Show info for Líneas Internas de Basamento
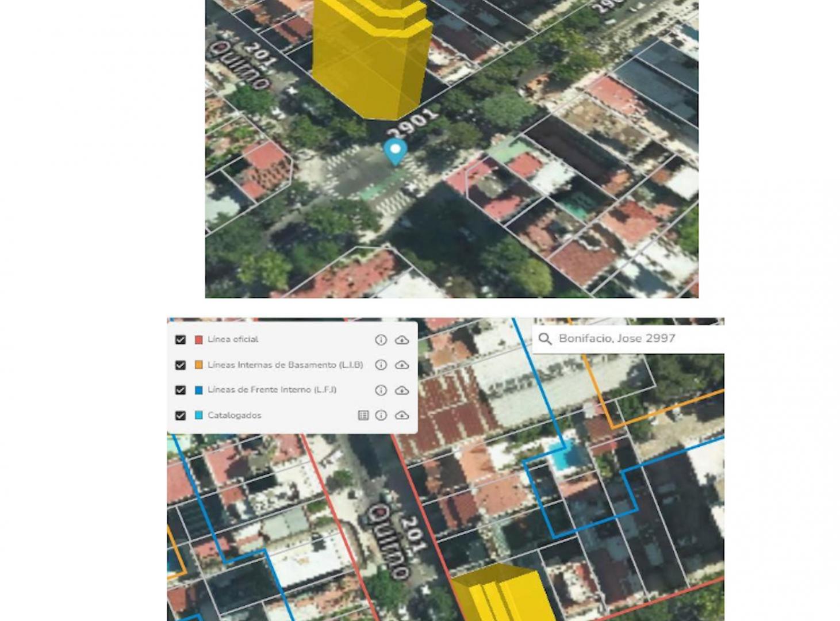This screenshot has height=621, width=840. [381, 365]
